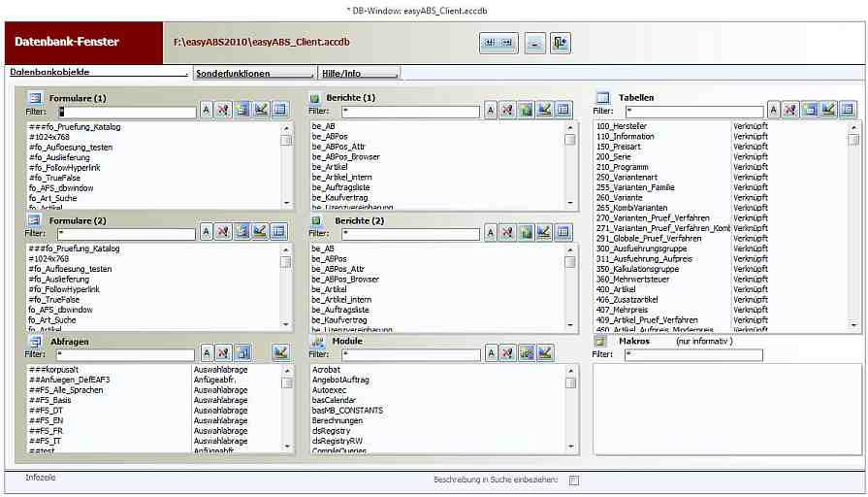
Task: Click the Tabellen filter input field
Action: [694, 112]
